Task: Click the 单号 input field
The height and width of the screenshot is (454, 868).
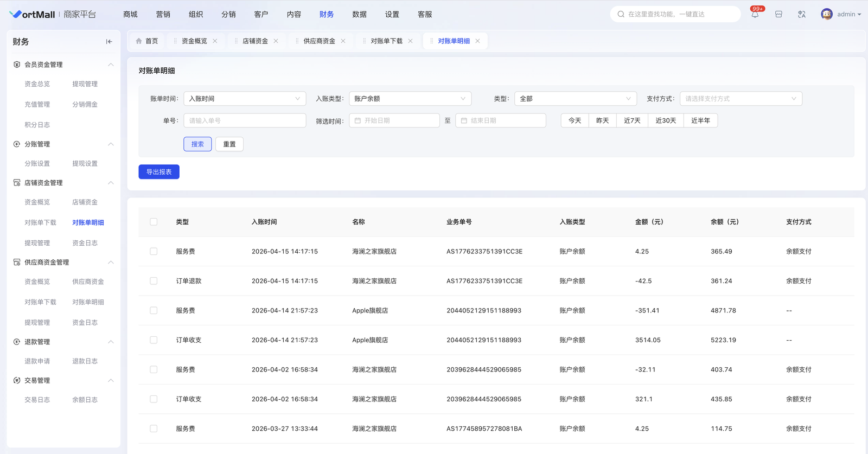Action: tap(245, 121)
